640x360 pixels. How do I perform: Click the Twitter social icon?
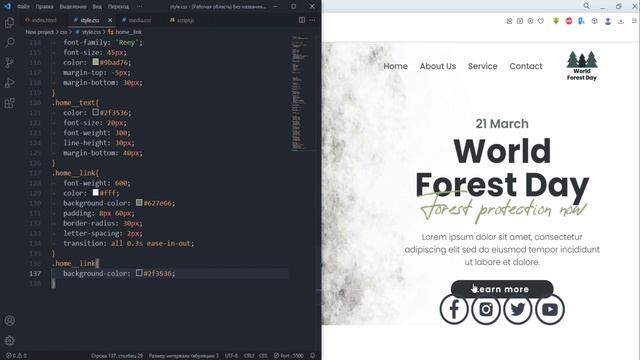[518, 309]
